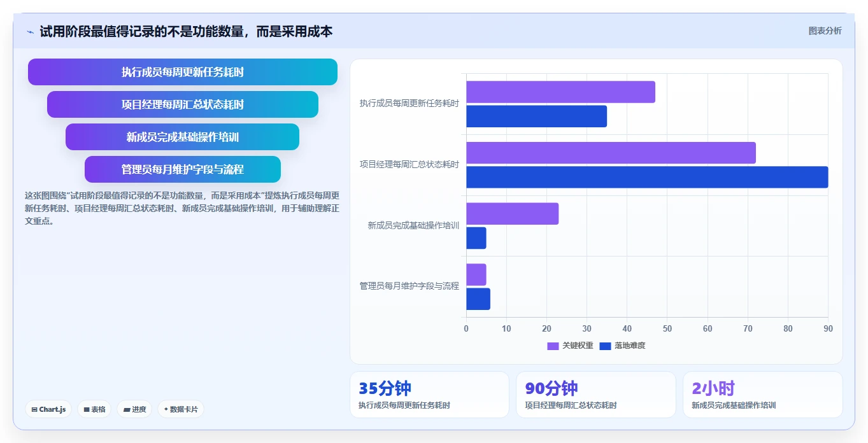Screen dimensions: 868x443
Task: Click the 数据卡片 tag chip
Action: point(181,409)
